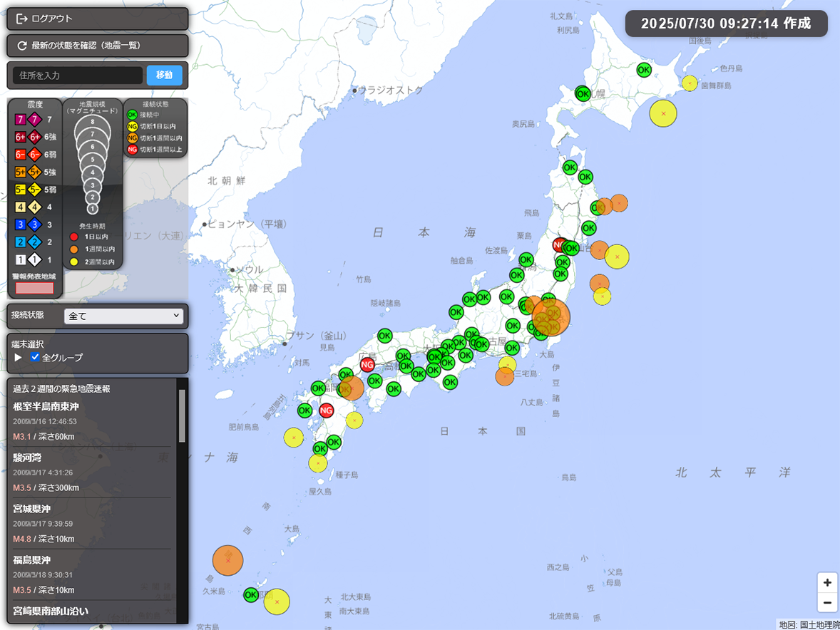
Task: Click the pink 警報発表地域 color swatch
Action: pyautogui.click(x=34, y=288)
